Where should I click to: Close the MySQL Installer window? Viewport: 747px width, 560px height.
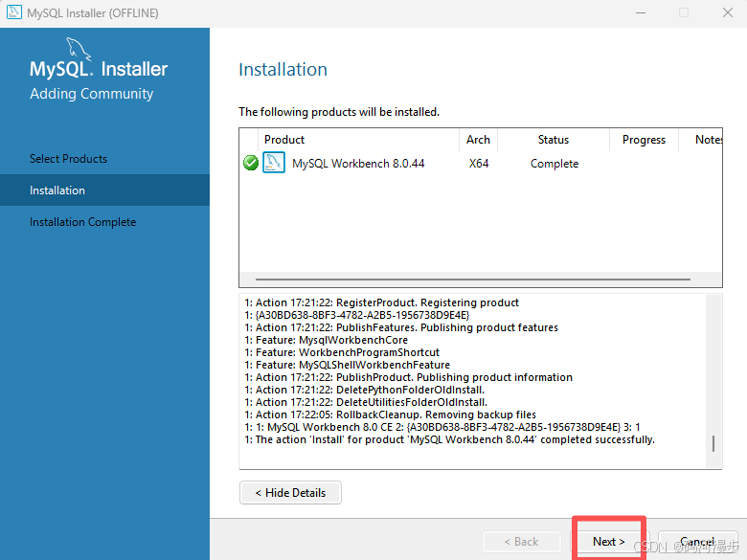[x=728, y=12]
